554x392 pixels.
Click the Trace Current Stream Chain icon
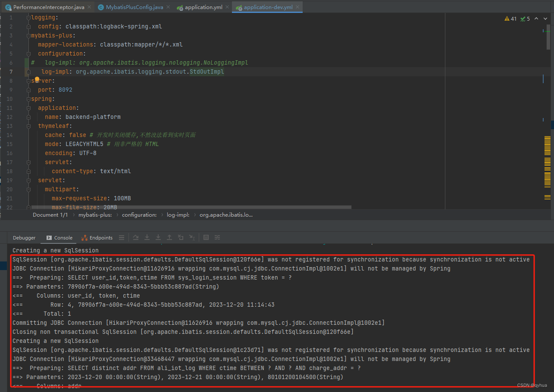point(217,238)
